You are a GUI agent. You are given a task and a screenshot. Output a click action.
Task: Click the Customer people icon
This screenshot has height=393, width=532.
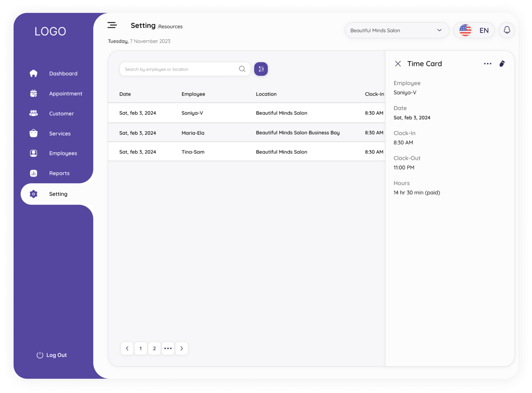click(33, 114)
